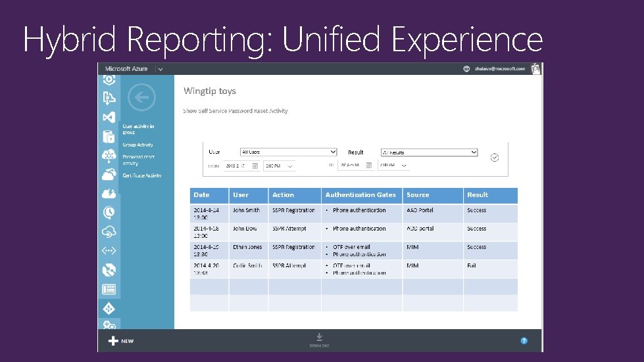Open the Visual Studio Online sidebar icon
Viewport: 644px width, 362px height.
pyautogui.click(x=109, y=118)
